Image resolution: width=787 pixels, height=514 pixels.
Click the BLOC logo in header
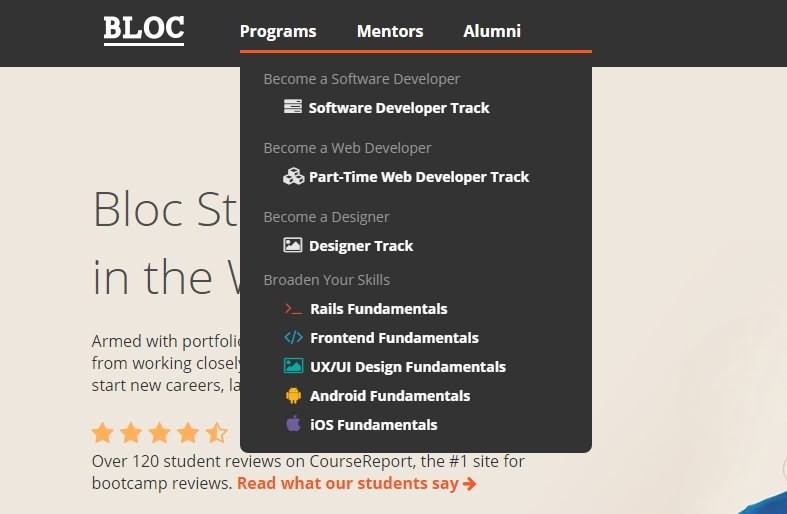tap(144, 29)
